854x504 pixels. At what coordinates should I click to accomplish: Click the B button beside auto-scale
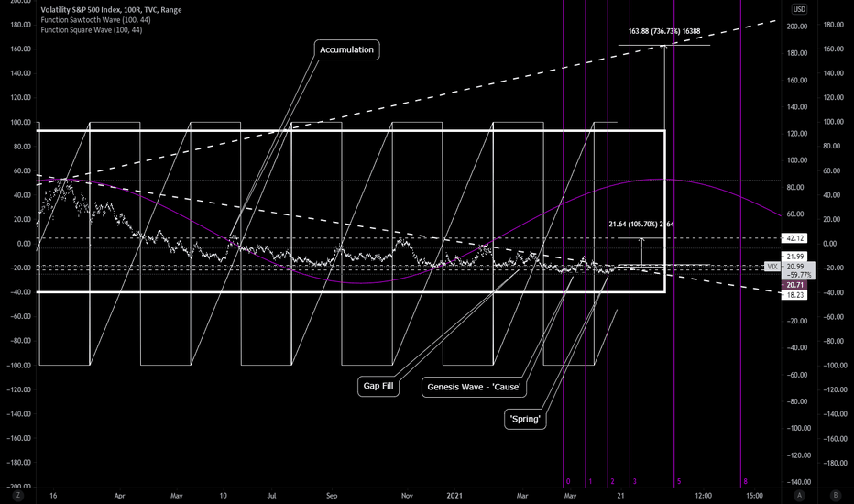tap(836, 495)
